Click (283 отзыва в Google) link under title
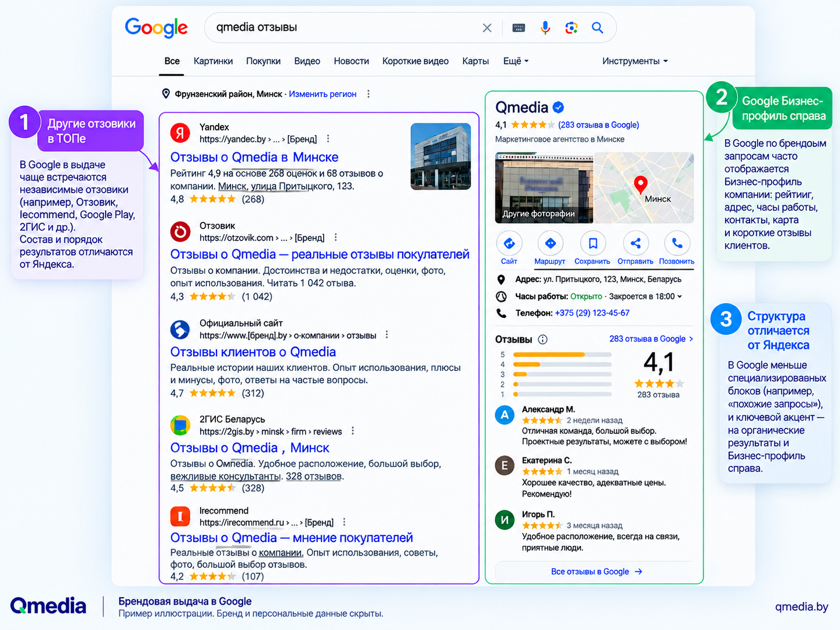Screen dimensions: 840x630 (x=599, y=125)
